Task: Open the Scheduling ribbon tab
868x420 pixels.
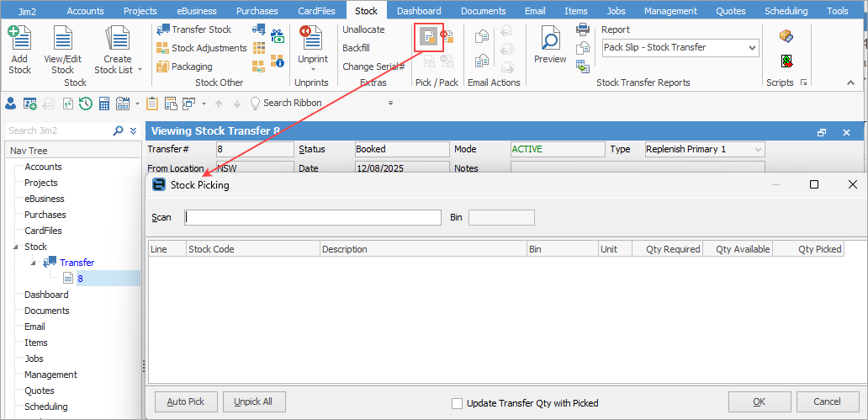Action: 786,11
